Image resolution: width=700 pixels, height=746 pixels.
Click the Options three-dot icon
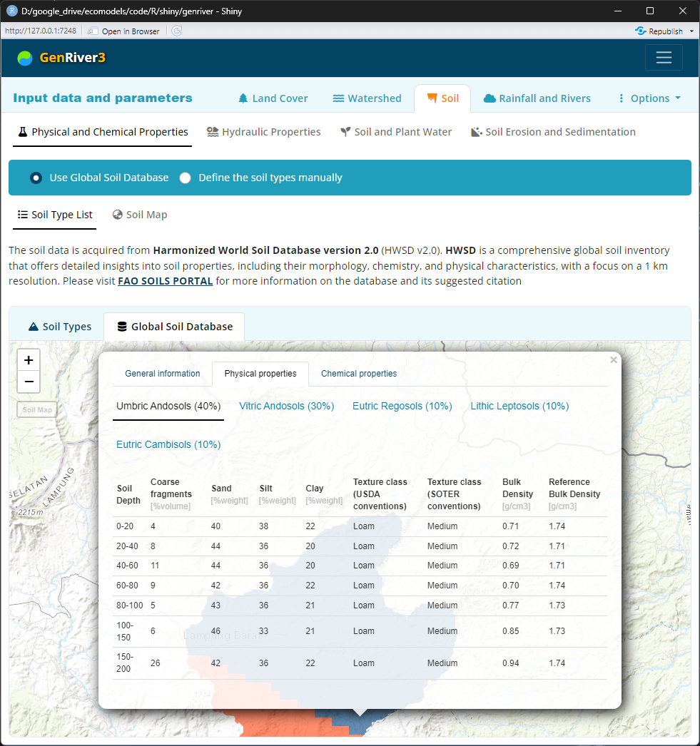[x=621, y=98]
